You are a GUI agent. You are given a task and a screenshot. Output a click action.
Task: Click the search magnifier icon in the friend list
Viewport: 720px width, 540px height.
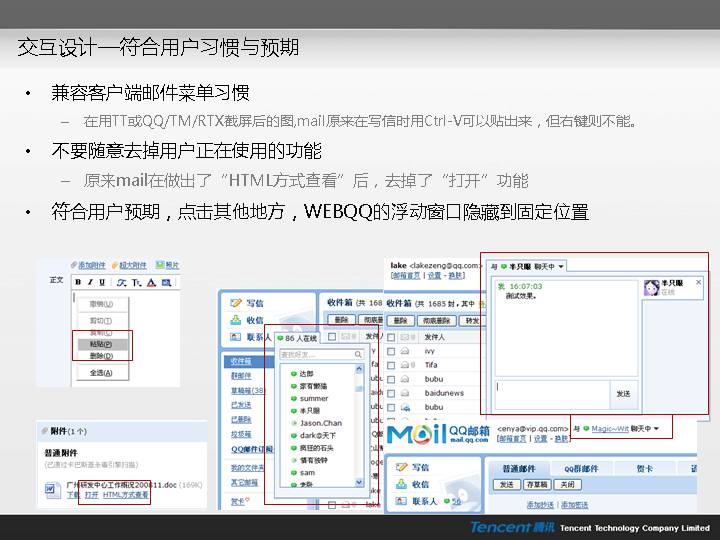click(x=357, y=354)
